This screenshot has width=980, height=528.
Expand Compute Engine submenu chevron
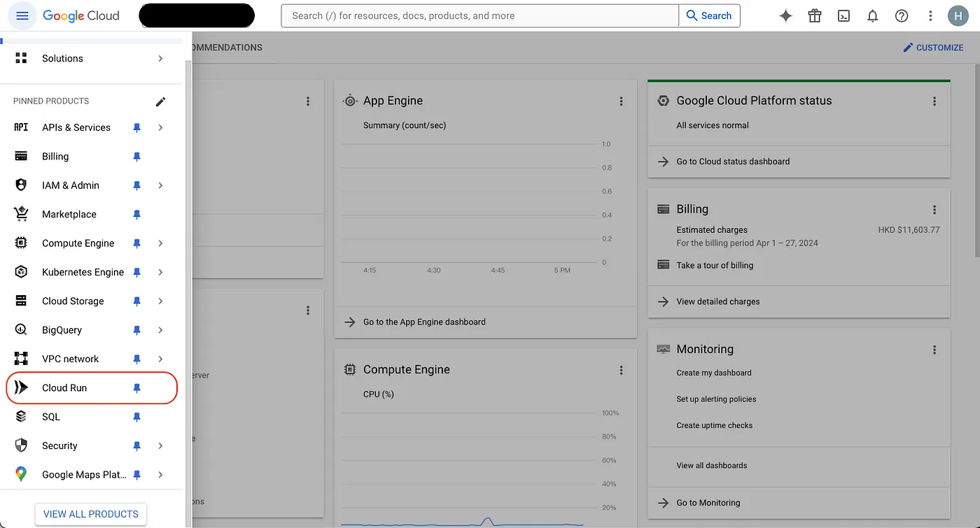160,243
